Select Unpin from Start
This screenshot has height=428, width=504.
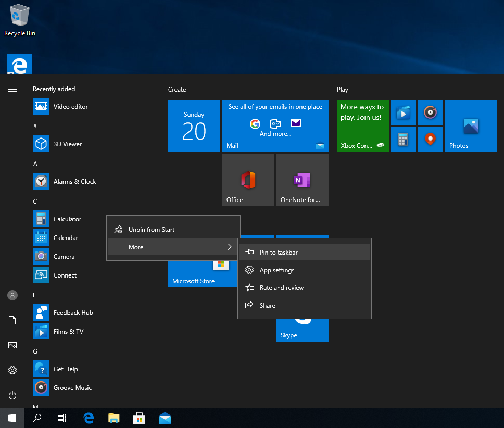(173, 230)
